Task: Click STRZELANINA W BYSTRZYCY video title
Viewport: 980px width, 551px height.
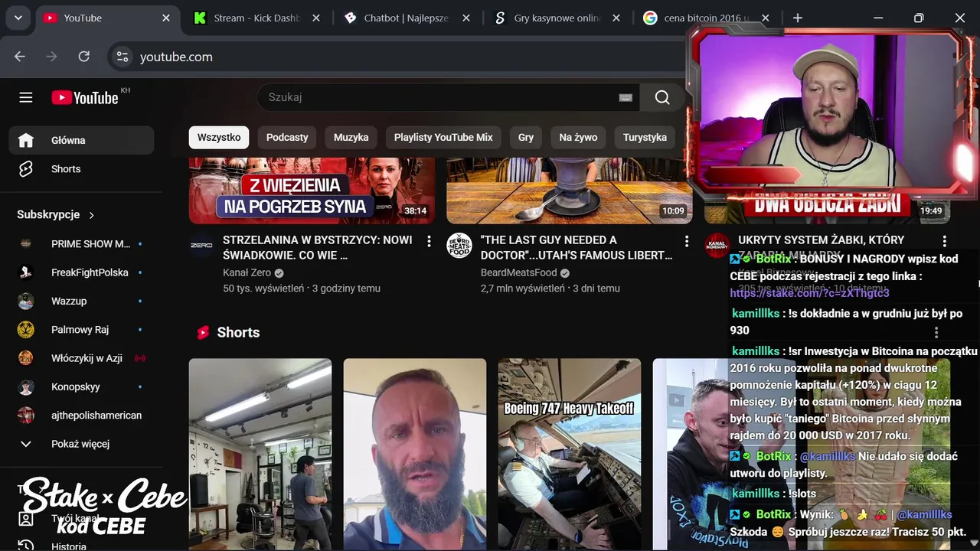Action: coord(318,247)
